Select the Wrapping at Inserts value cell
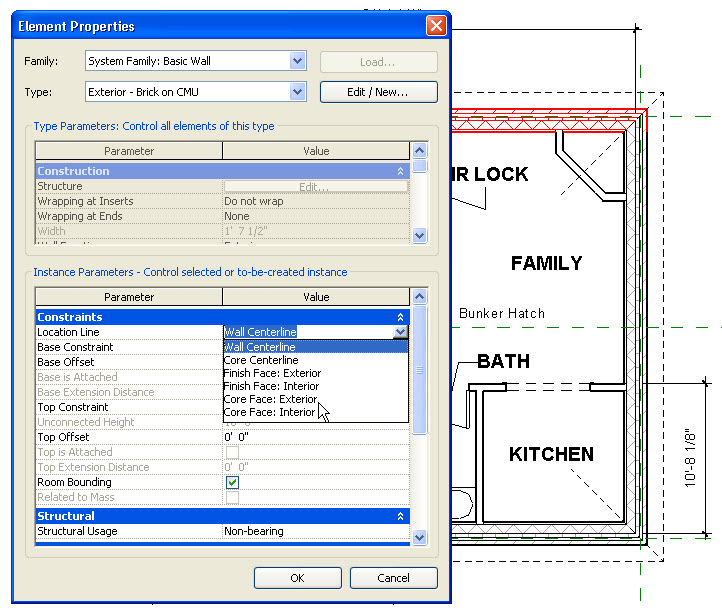The height and width of the screenshot is (614, 722). [315, 201]
